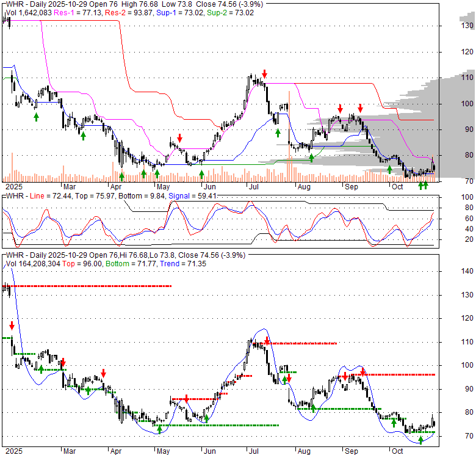Select the Sup-2 = 73.02 label

click(x=230, y=13)
